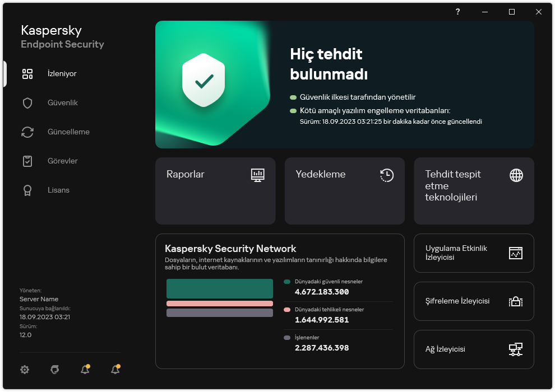Click the monitor icon on the Raporlar tile
Image resolution: width=555 pixels, height=392 pixels.
pyautogui.click(x=258, y=175)
